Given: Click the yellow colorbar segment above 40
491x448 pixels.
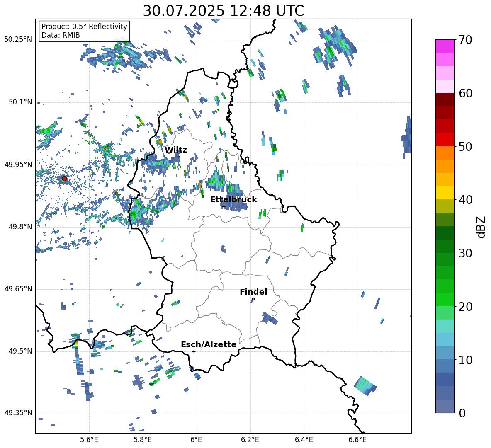Looking at the screenshot, I should (x=445, y=193).
